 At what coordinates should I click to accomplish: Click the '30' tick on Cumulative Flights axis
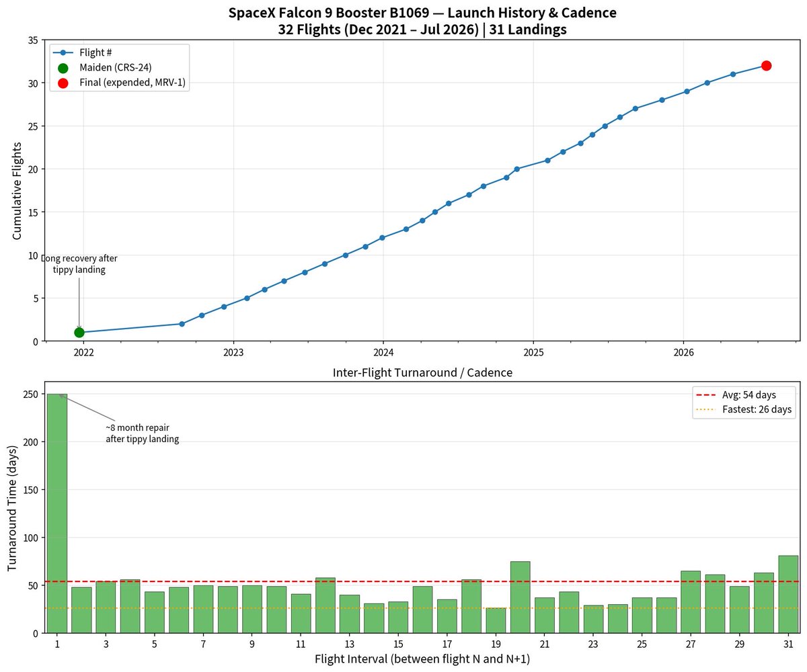pos(34,83)
